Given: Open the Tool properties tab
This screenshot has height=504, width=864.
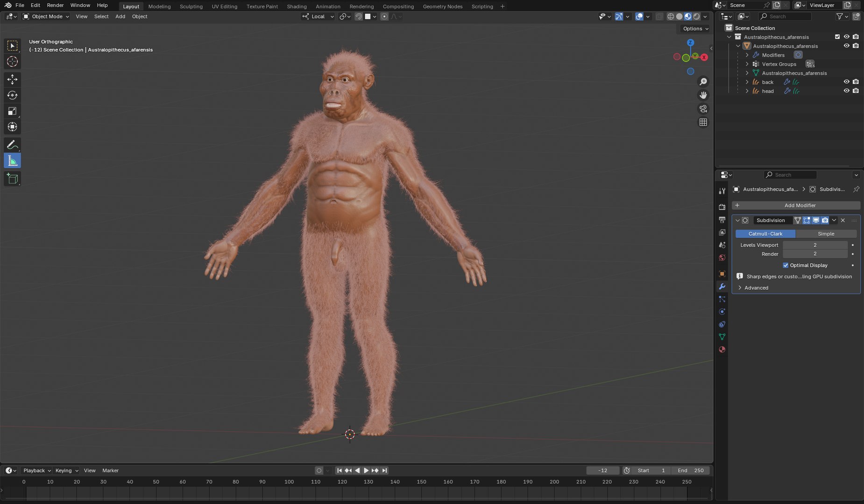Looking at the screenshot, I should pos(722,191).
